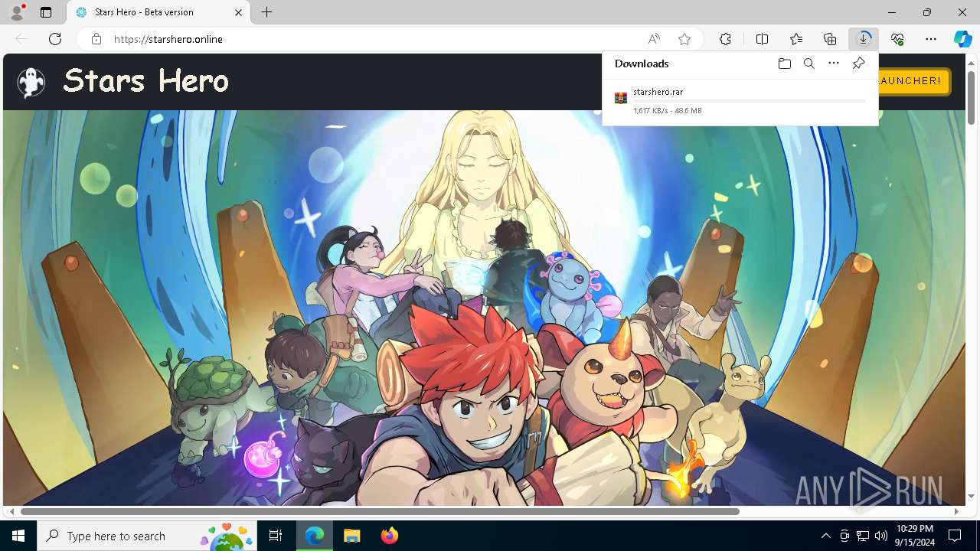The width and height of the screenshot is (980, 551).
Task: Toggle split screen view
Action: point(762,39)
